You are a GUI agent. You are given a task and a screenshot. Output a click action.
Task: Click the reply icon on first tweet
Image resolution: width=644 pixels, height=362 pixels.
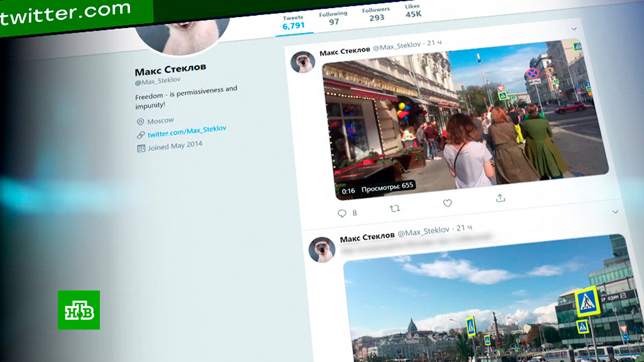pyautogui.click(x=341, y=214)
